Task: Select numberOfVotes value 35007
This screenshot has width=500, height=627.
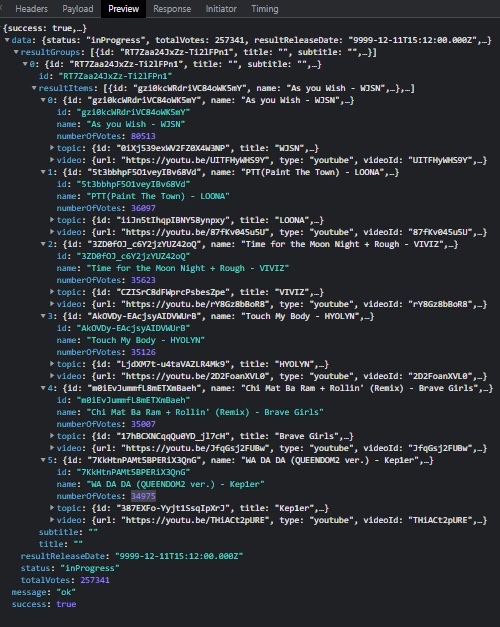Action: [143, 424]
